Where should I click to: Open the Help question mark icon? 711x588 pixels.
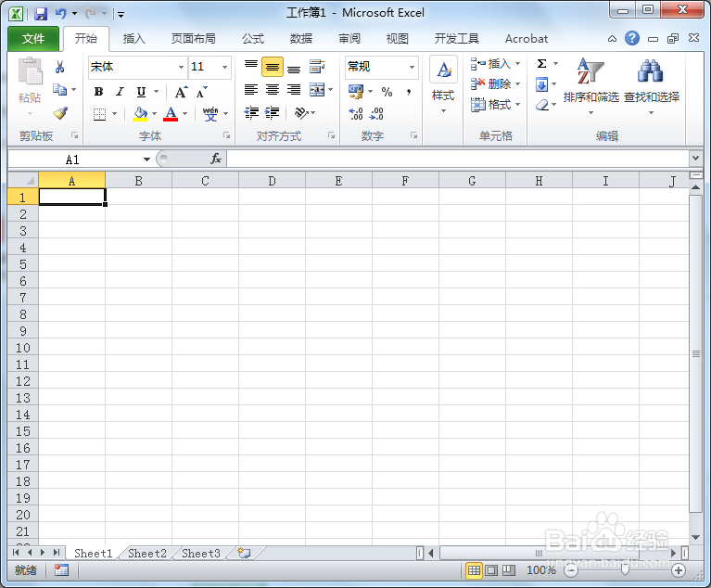pyautogui.click(x=631, y=39)
